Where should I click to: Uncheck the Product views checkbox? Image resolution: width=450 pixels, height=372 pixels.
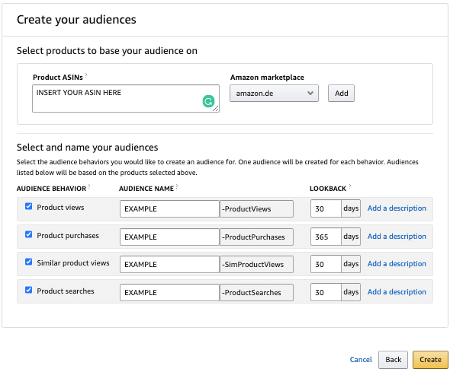pos(29,206)
